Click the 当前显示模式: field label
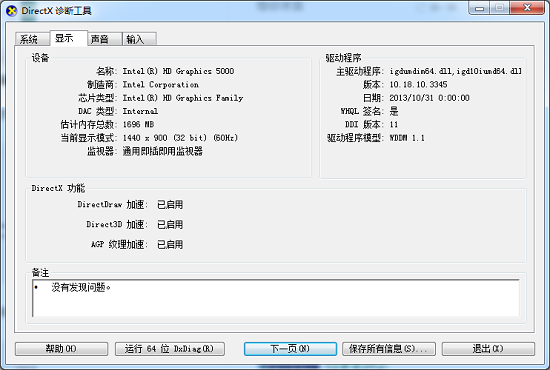 (x=89, y=138)
